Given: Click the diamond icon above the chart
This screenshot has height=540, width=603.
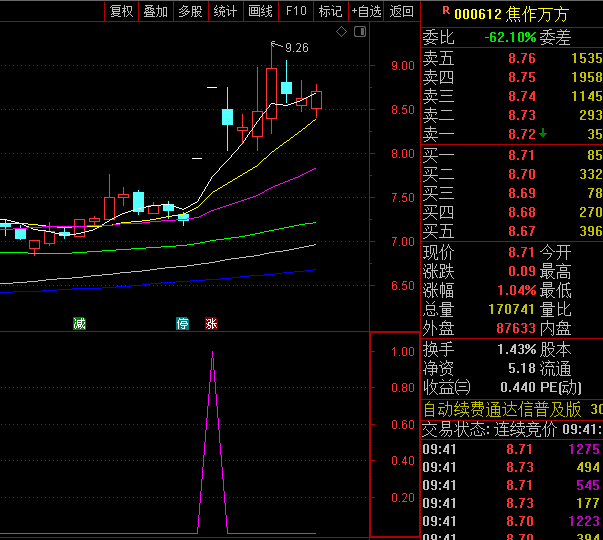Looking at the screenshot, I should point(342,32).
